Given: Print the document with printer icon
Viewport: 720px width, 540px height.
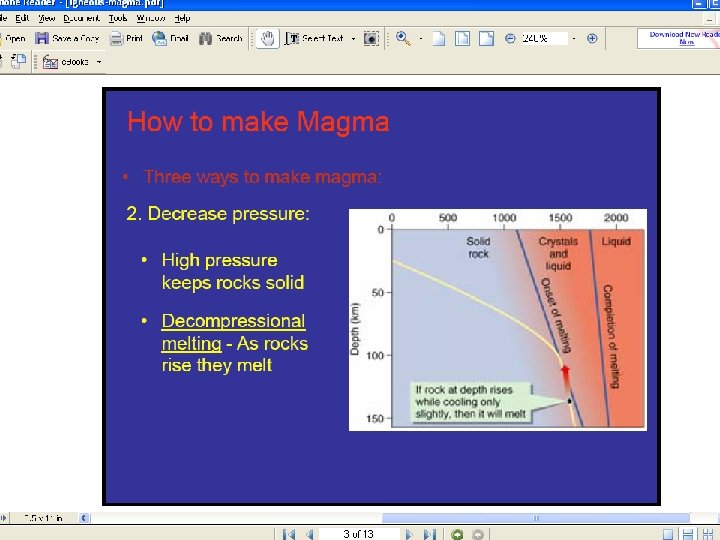Looking at the screenshot, I should (x=116, y=39).
